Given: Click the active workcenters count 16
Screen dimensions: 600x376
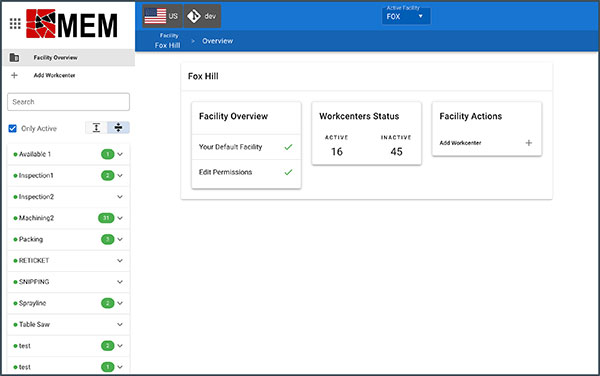Looking at the screenshot, I should [337, 151].
